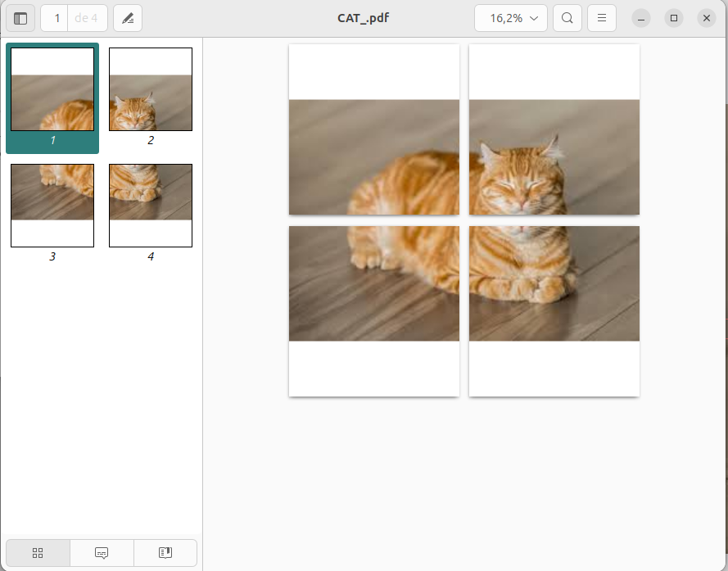
Task: Click the top-left cat body page
Action: 374,129
